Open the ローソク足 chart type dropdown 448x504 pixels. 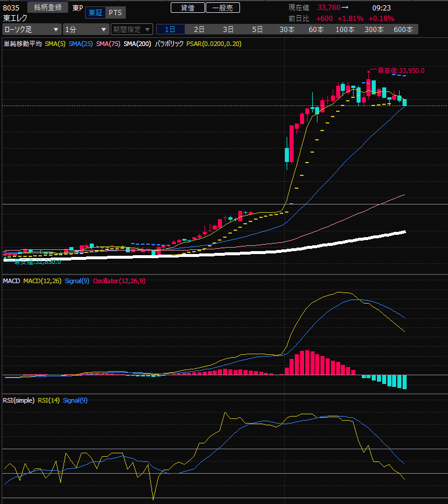(31, 29)
